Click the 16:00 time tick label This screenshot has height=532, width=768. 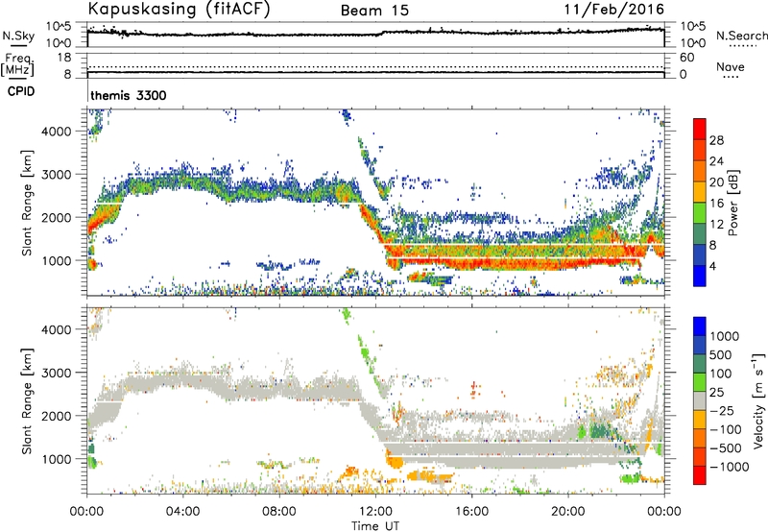(x=471, y=512)
